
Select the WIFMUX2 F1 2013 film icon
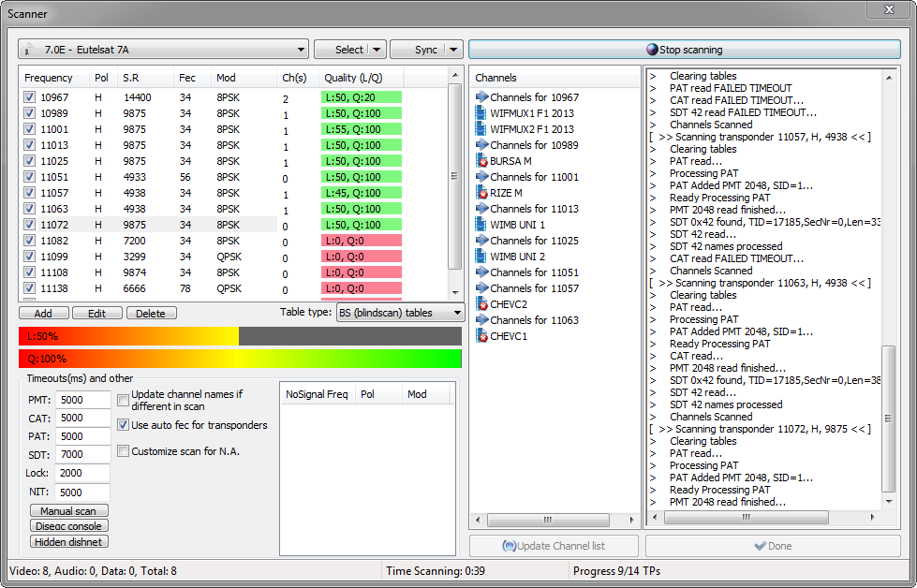click(x=481, y=128)
